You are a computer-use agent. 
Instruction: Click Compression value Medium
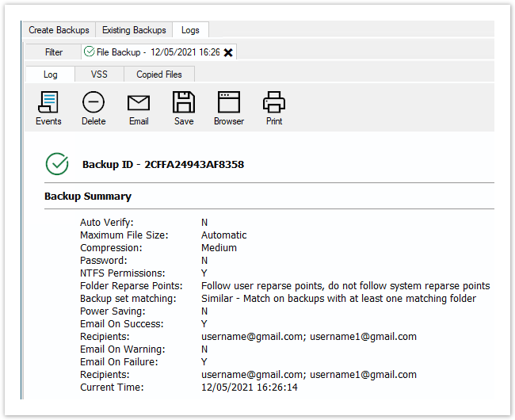[219, 247]
